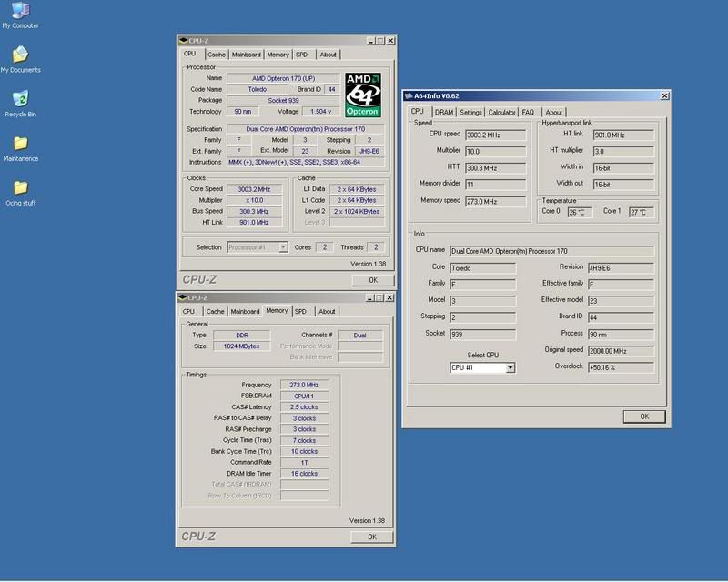Click OK in the top CPU-Z window
Viewport: 728px width, 582px height.
tap(373, 280)
